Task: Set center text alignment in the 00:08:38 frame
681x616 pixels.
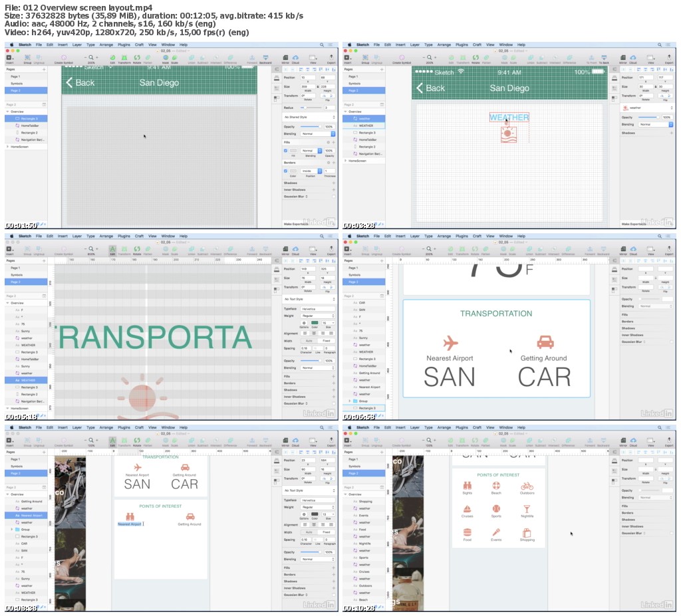Action: [314, 525]
